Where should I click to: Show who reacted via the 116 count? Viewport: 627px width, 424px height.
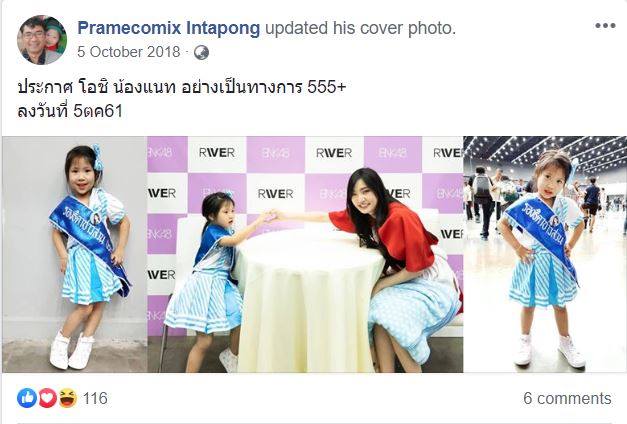tap(95, 398)
